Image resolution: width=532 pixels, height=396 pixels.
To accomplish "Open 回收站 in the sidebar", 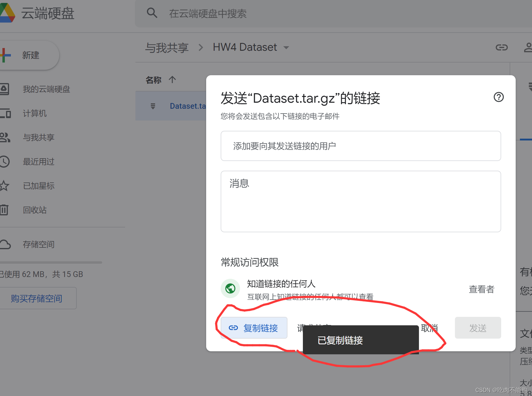I will coord(35,210).
